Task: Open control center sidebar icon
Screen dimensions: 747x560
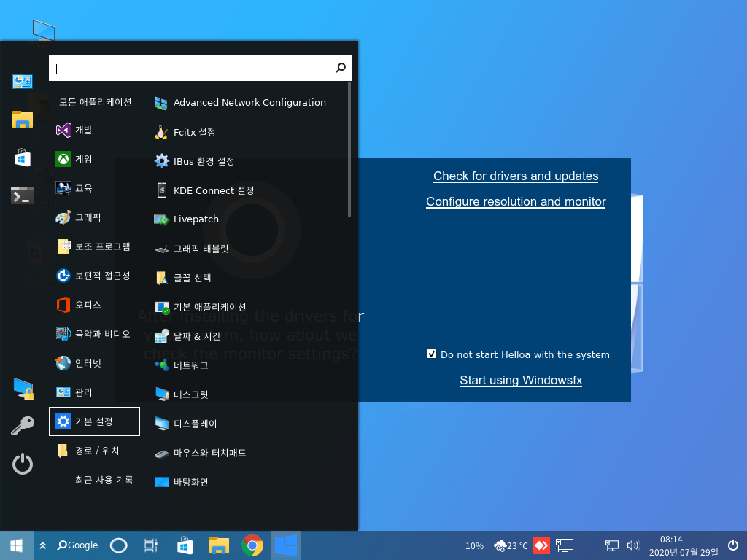Action: [x=23, y=82]
